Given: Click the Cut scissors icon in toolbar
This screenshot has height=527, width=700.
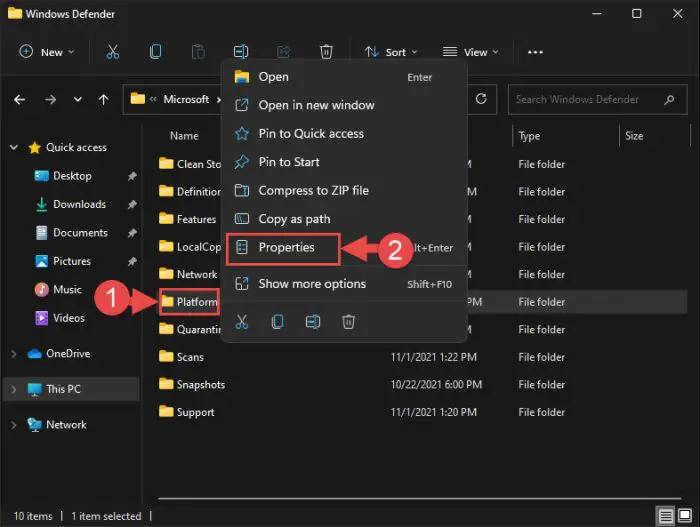Looking at the screenshot, I should pyautogui.click(x=113, y=52).
